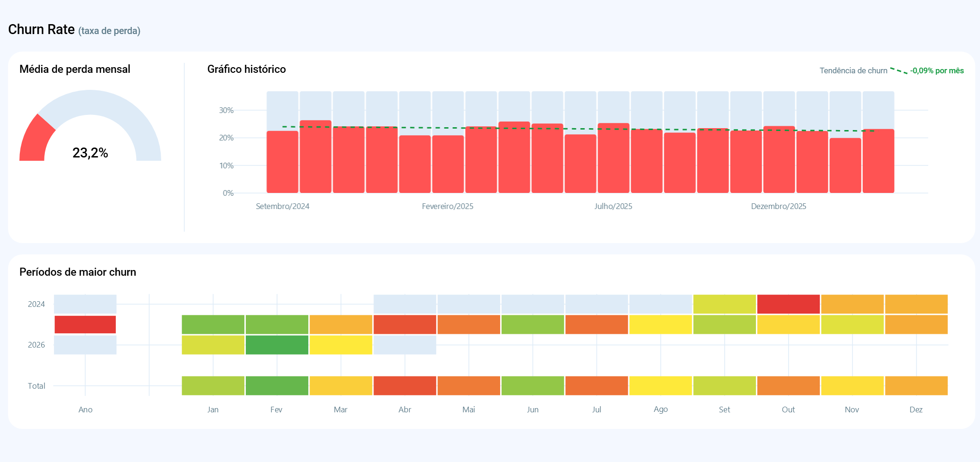Click the red cell in the Ano column
The image size is (980, 462).
pyautogui.click(x=85, y=324)
